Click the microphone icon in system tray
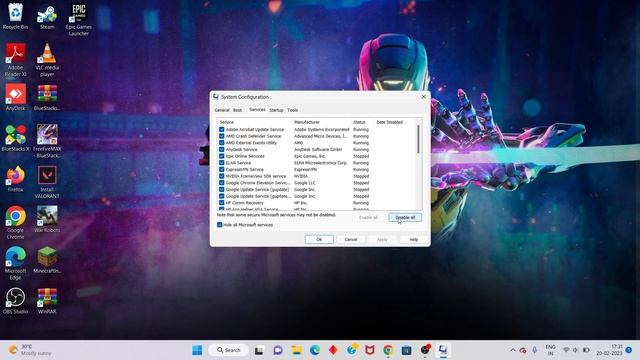 535,350
